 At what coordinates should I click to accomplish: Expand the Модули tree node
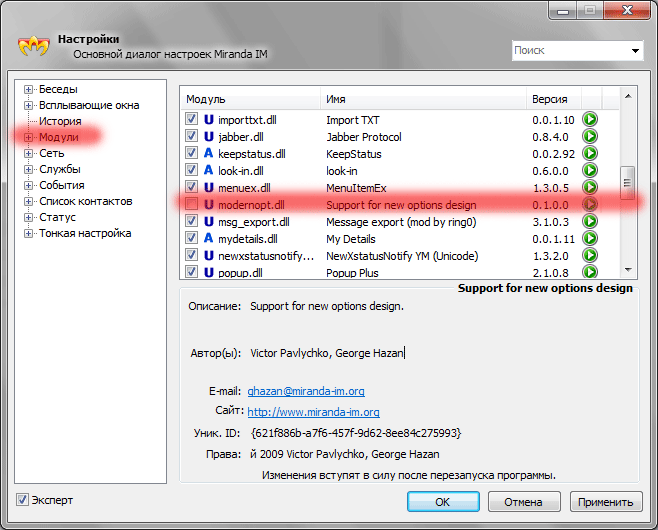point(28,137)
